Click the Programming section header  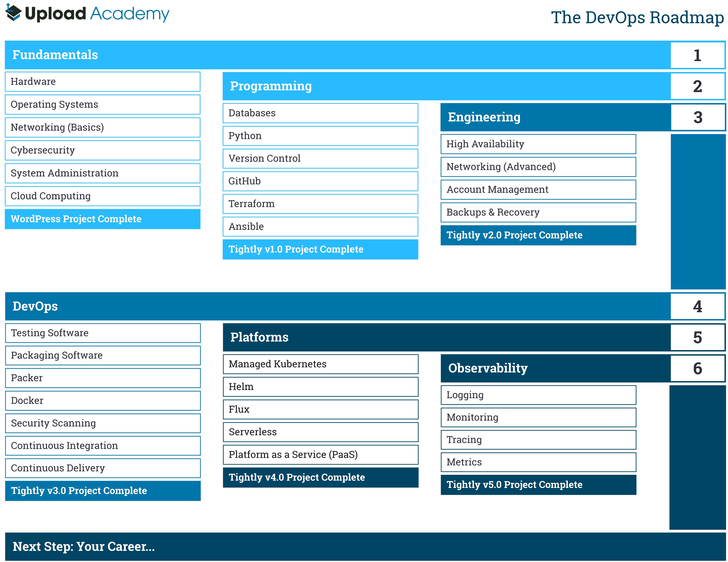coord(271,86)
